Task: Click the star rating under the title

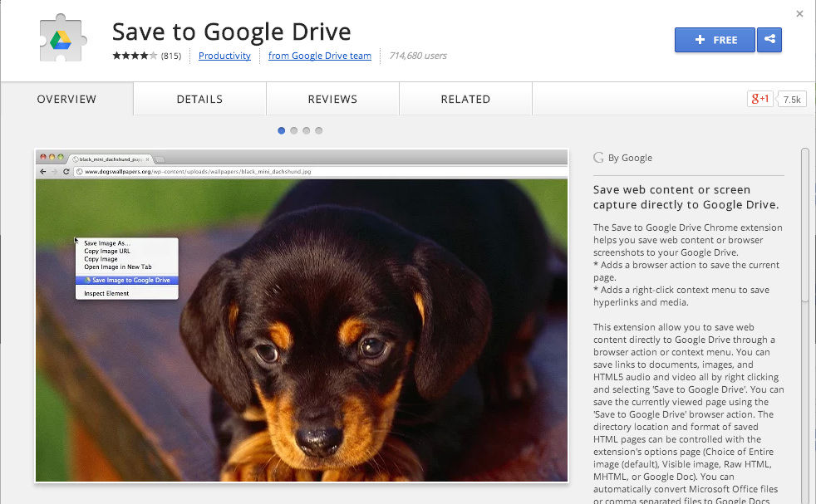Action: click(135, 56)
